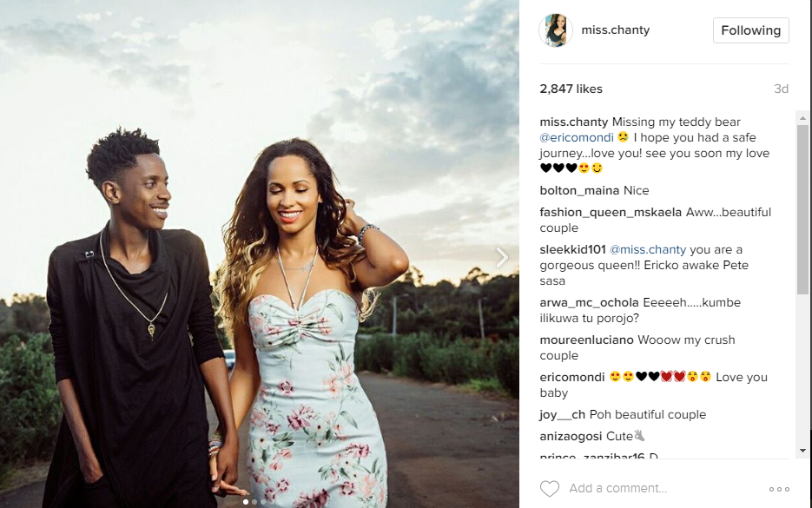Image resolution: width=812 pixels, height=508 pixels.
Task: Click the comments scrollbar thumb
Action: click(802, 210)
